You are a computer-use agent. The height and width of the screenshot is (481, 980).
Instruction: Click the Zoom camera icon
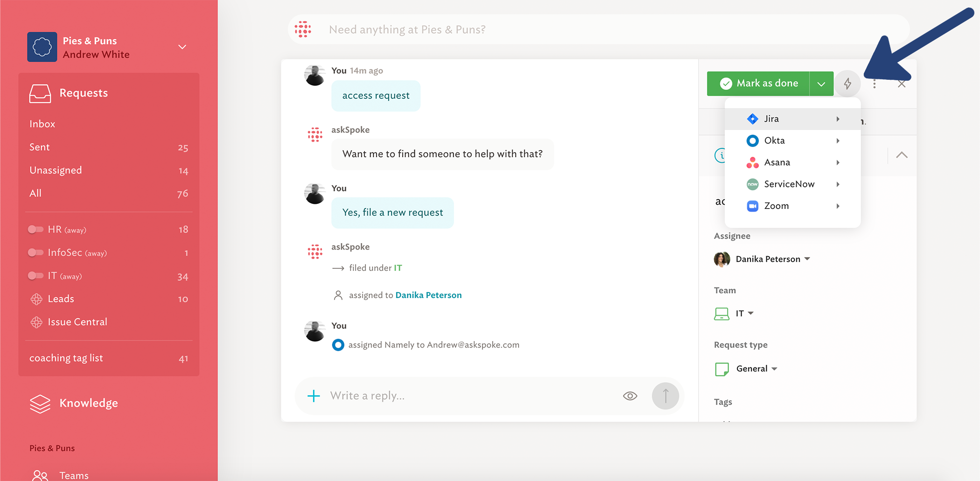(752, 206)
